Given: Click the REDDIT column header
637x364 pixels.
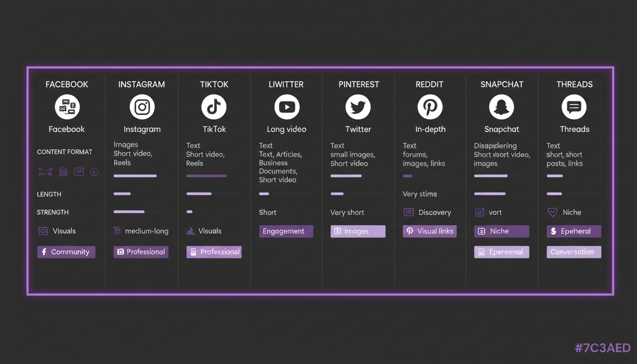Looking at the screenshot, I should tap(429, 84).
